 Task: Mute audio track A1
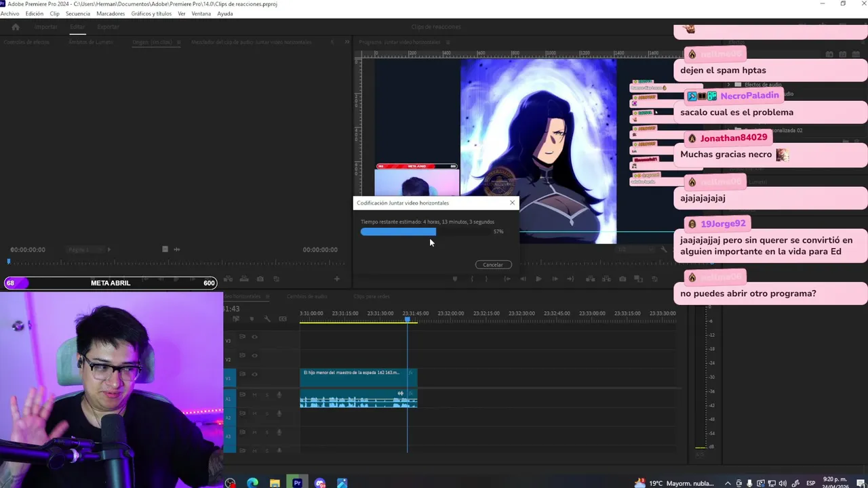[255, 394]
